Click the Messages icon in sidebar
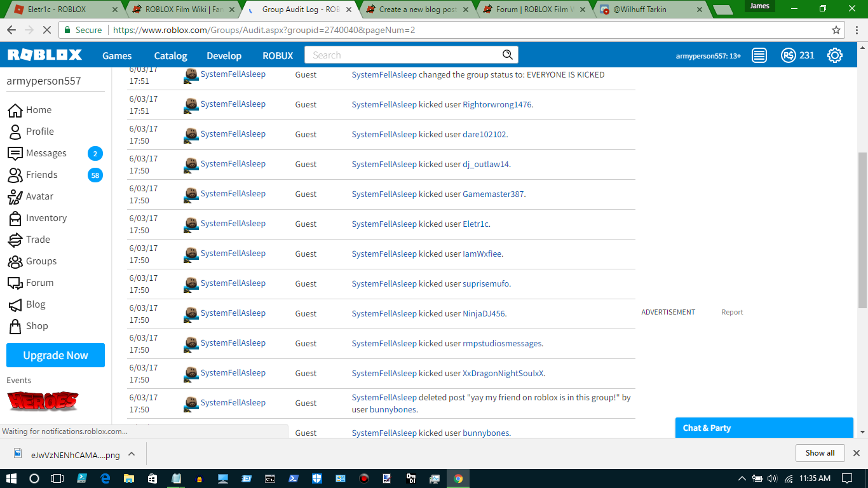Viewport: 868px width, 488px height. (15, 153)
